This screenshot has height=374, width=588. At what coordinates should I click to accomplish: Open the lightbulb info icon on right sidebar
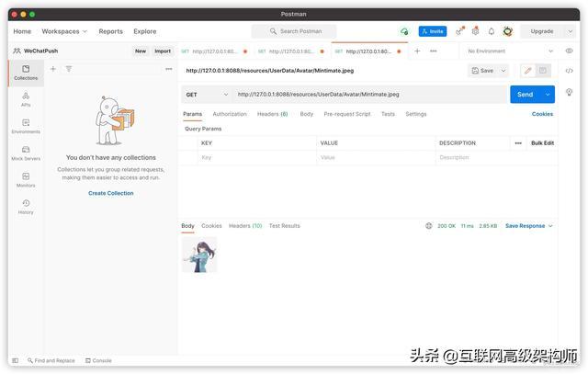point(569,92)
